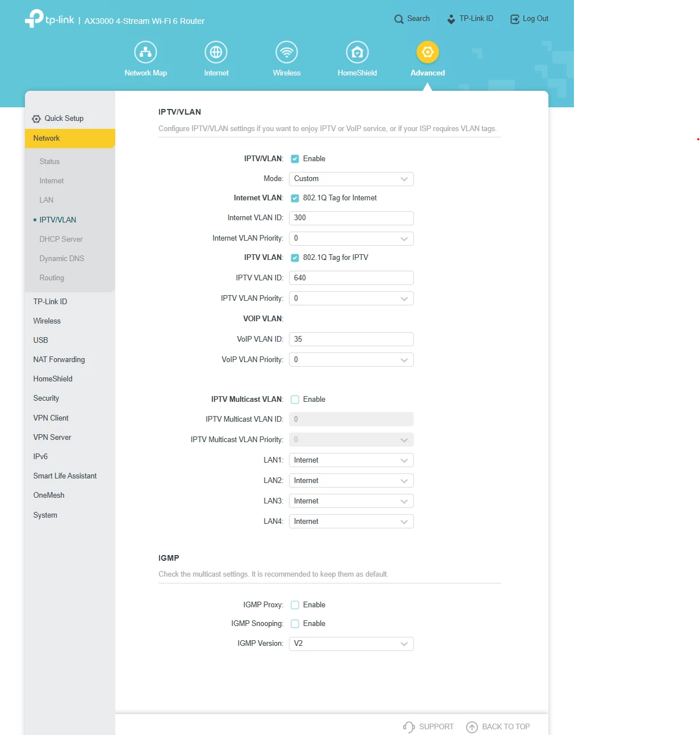The height and width of the screenshot is (735, 700).
Task: Click the IPTV VLAN ID field
Action: click(x=351, y=278)
